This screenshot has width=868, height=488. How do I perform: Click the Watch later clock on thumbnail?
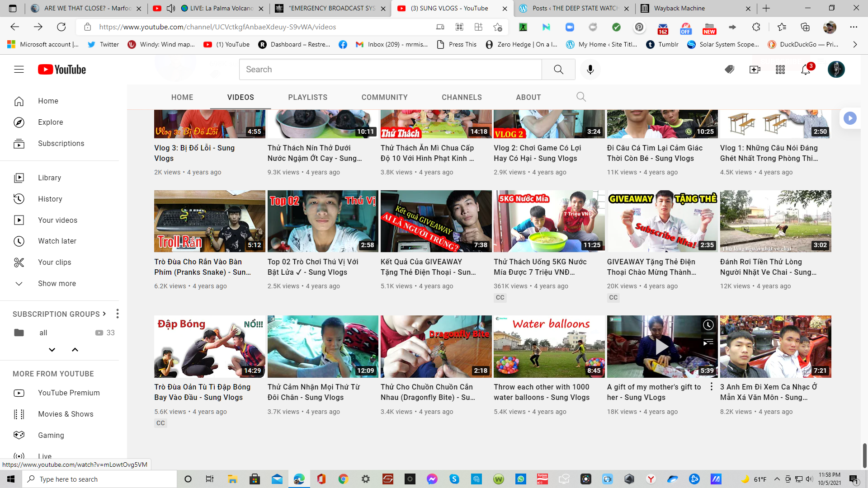point(708,325)
